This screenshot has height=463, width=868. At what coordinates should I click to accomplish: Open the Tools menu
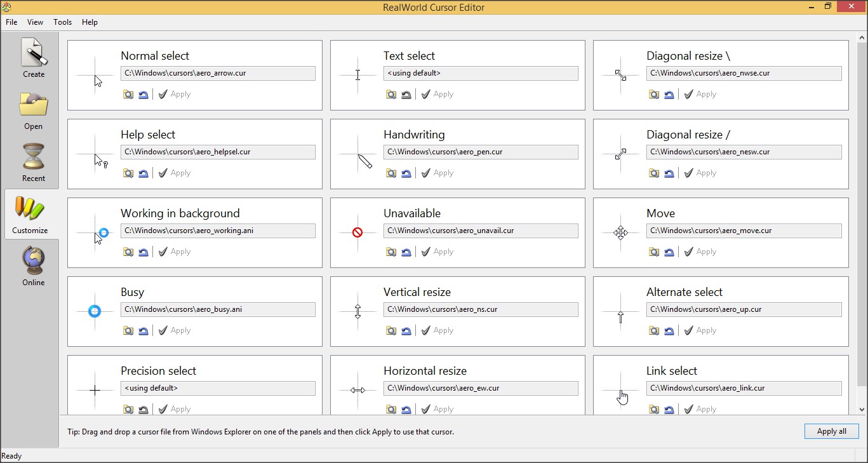[62, 22]
